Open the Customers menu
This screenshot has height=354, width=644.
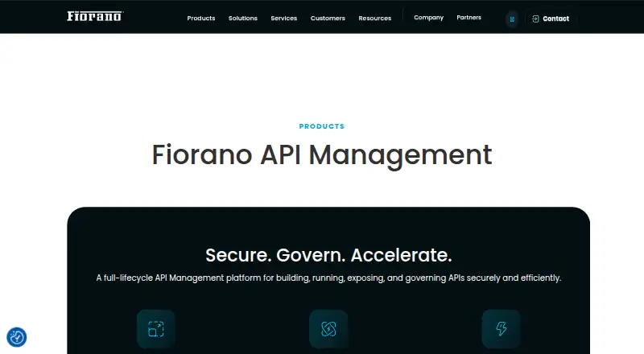point(328,18)
